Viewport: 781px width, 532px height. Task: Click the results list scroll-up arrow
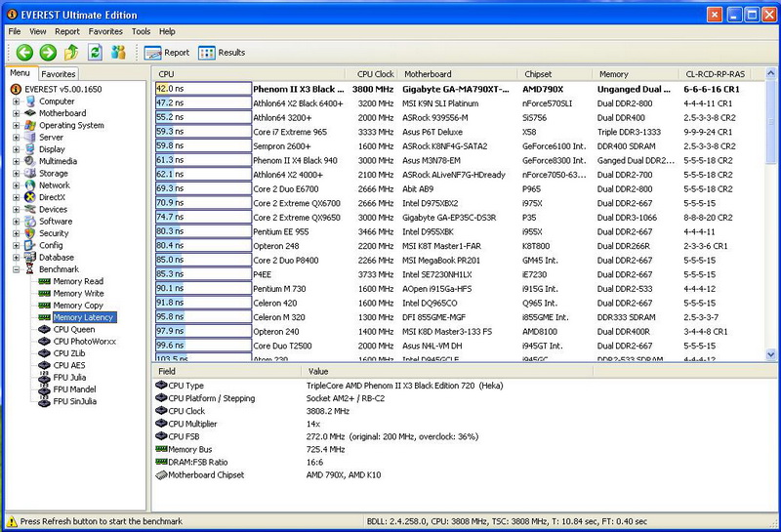pyautogui.click(x=770, y=73)
